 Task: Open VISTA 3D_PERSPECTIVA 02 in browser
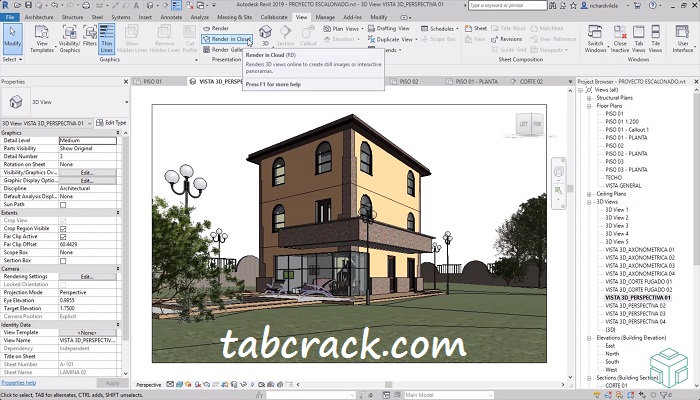(x=635, y=306)
